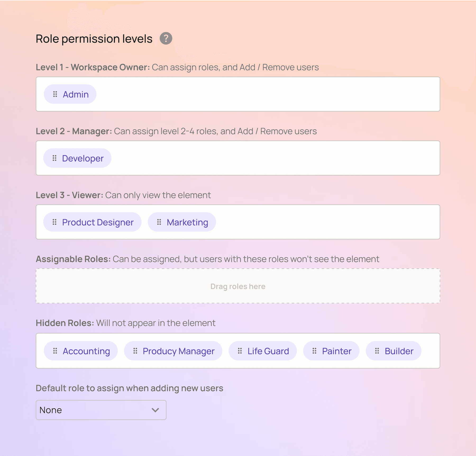
Task: Click the Painter role drag handle
Action: [x=314, y=351]
